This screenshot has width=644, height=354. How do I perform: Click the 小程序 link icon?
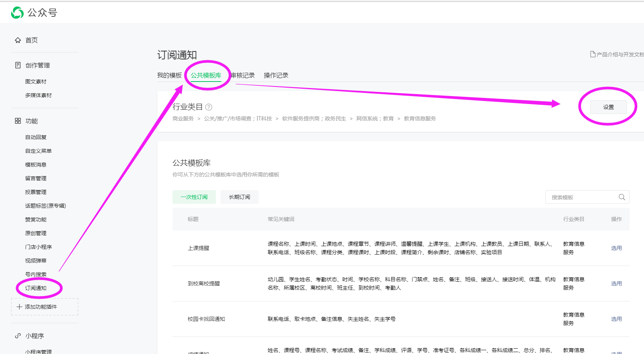pyautogui.click(x=18, y=336)
